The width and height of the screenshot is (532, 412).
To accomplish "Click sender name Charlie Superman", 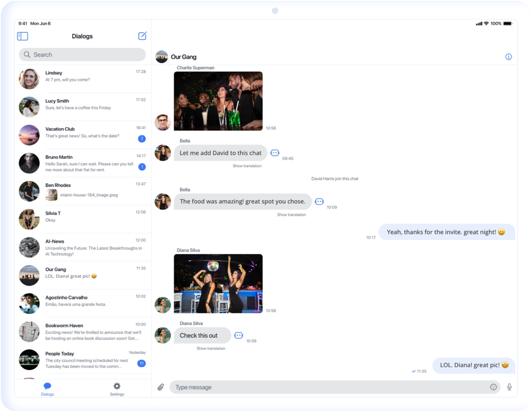I will [x=196, y=68].
